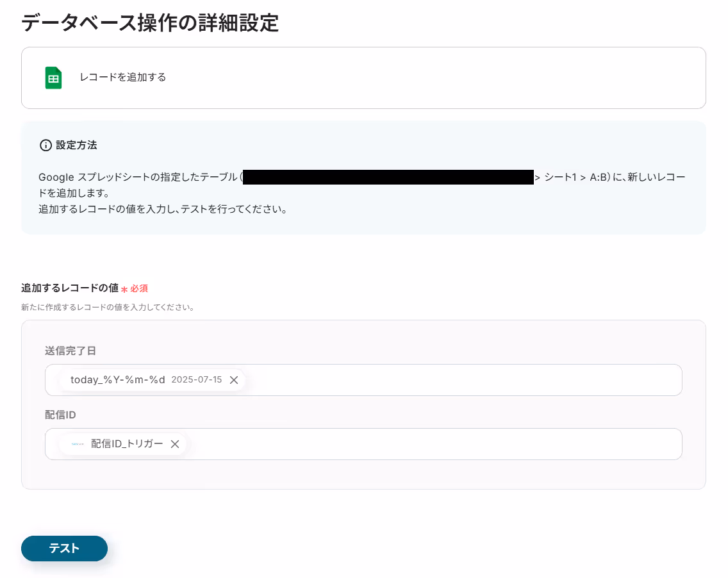The width and height of the screenshot is (728, 578).
Task: Click the 2025-07-15 date preview text
Action: [197, 380]
